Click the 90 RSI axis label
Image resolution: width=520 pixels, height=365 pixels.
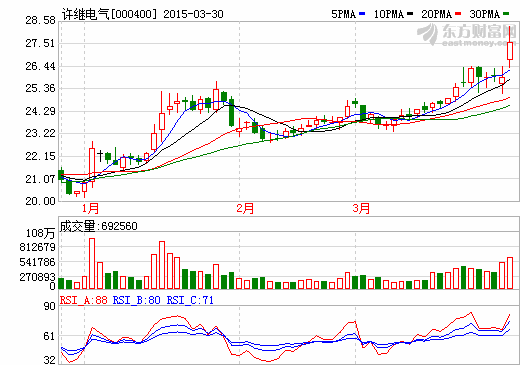click(x=49, y=306)
